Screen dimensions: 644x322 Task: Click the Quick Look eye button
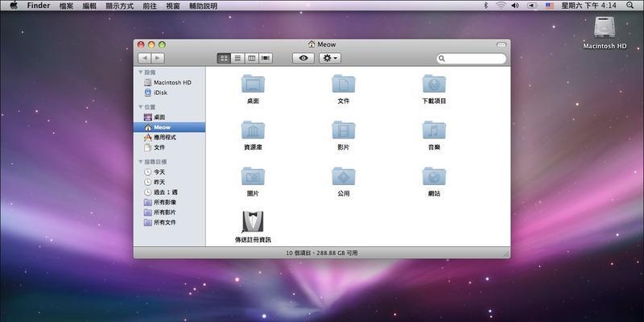coord(303,58)
